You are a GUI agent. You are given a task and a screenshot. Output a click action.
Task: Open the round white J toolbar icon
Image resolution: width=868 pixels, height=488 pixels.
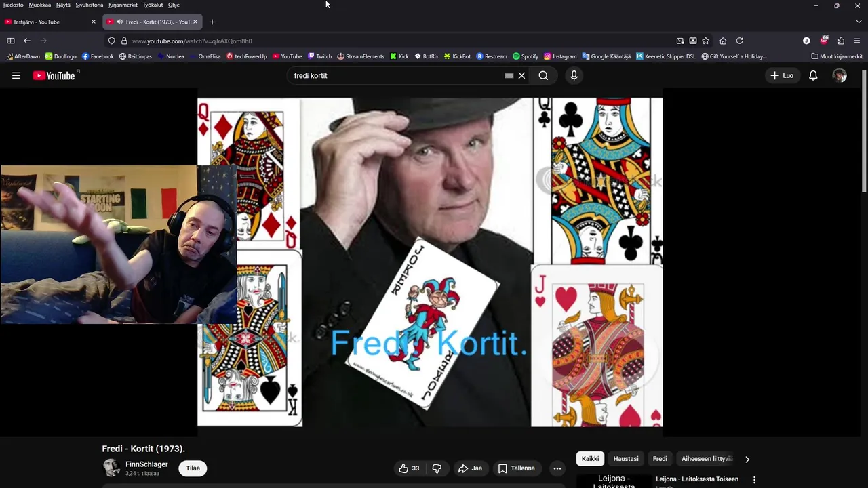(806, 41)
